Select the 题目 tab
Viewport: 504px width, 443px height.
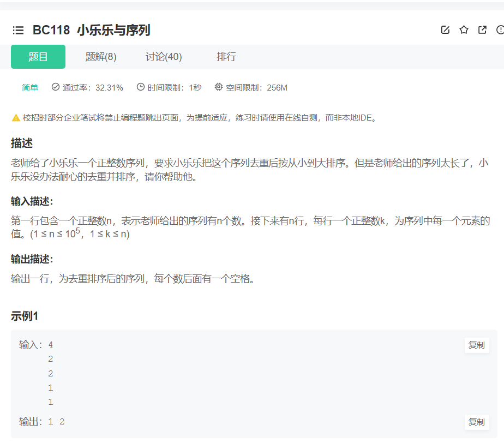point(38,57)
